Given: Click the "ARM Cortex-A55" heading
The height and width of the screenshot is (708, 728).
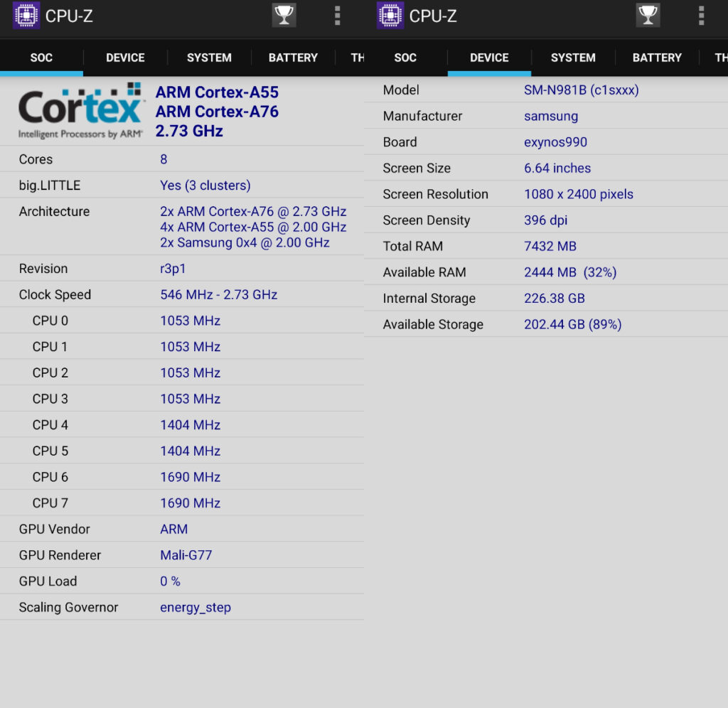Looking at the screenshot, I should (x=217, y=92).
